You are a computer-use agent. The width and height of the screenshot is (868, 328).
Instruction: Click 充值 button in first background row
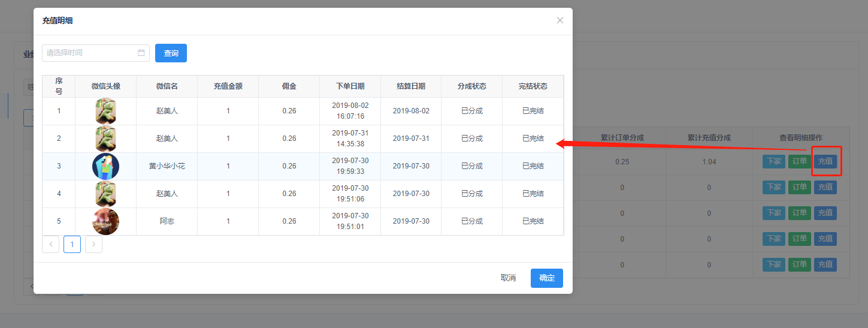click(x=825, y=161)
